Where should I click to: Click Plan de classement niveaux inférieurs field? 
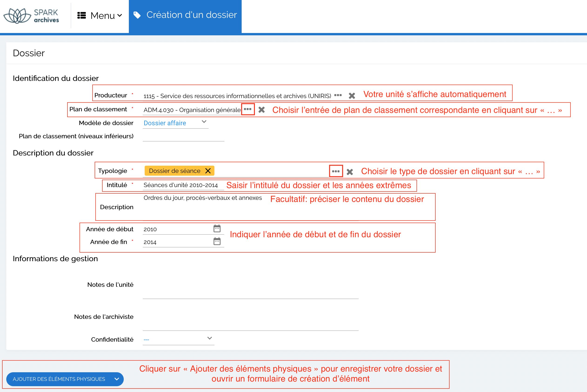183,136
